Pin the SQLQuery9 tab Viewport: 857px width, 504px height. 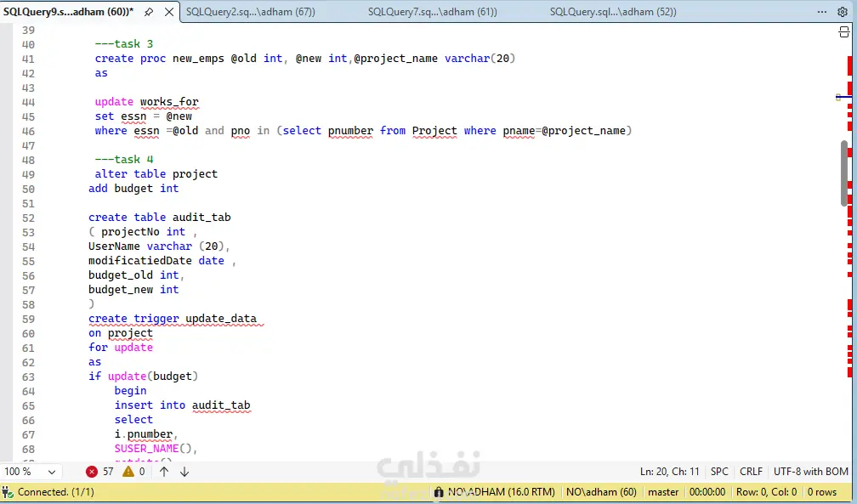pyautogui.click(x=149, y=12)
